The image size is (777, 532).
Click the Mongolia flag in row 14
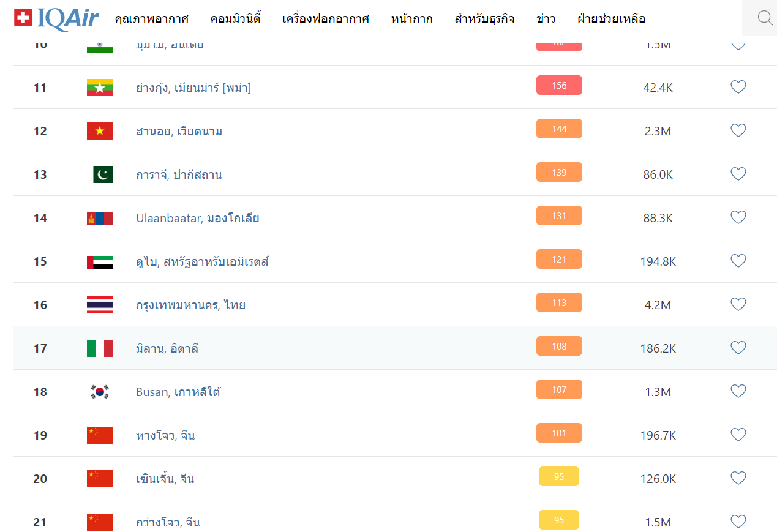[99, 218]
